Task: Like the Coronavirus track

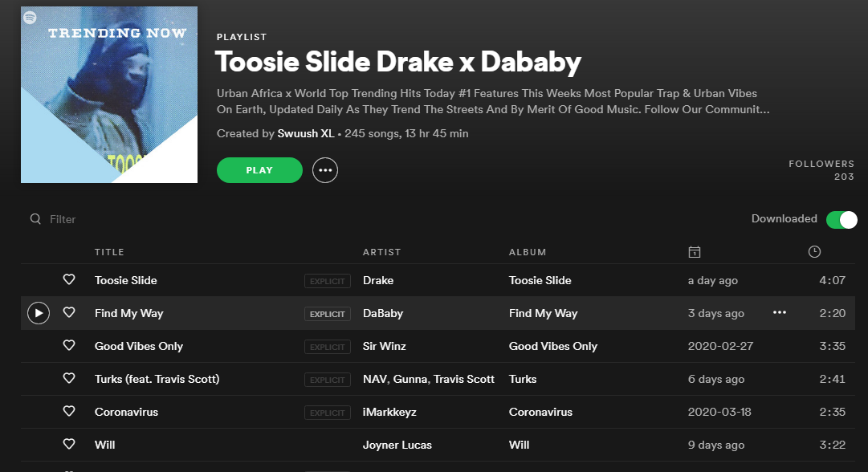Action: (69, 412)
